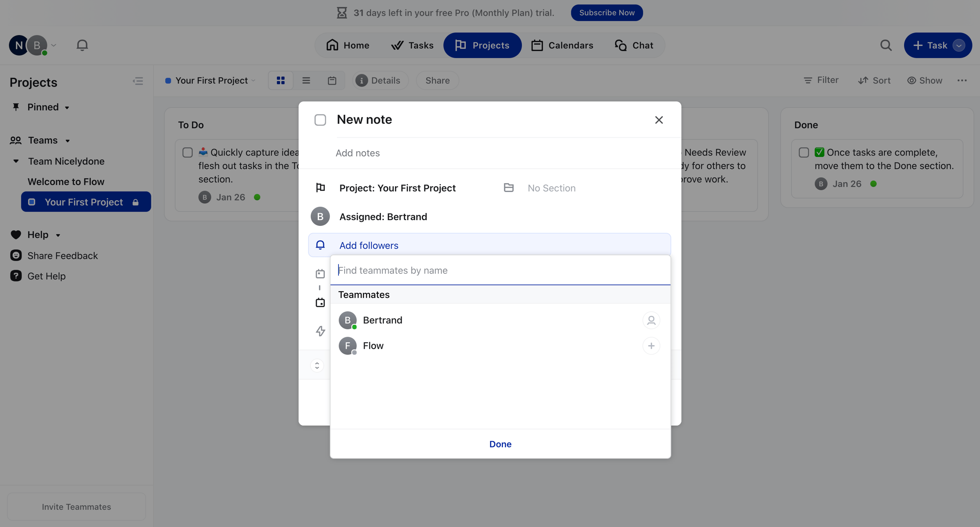The width and height of the screenshot is (980, 527).
Task: Click the search magnifier icon
Action: point(886,45)
